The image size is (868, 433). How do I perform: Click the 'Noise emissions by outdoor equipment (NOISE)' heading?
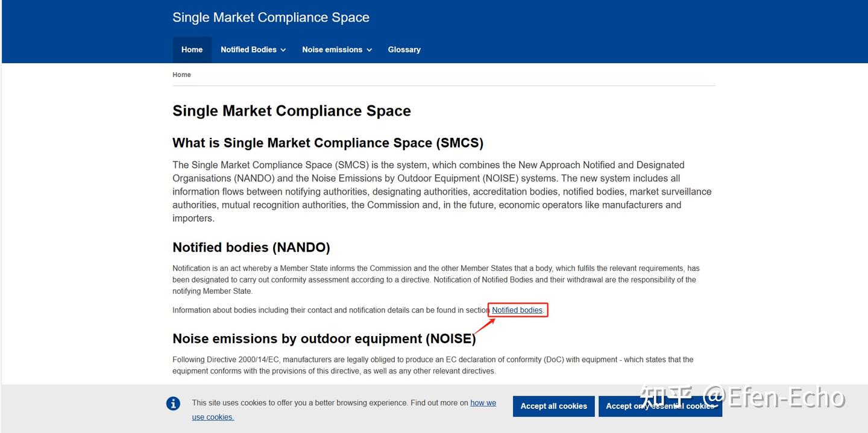point(324,338)
